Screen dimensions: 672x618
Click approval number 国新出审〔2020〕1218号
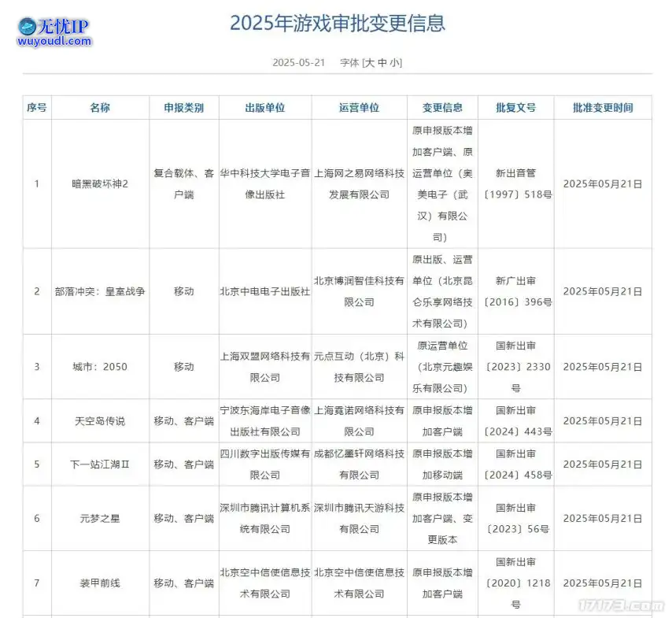click(x=516, y=583)
